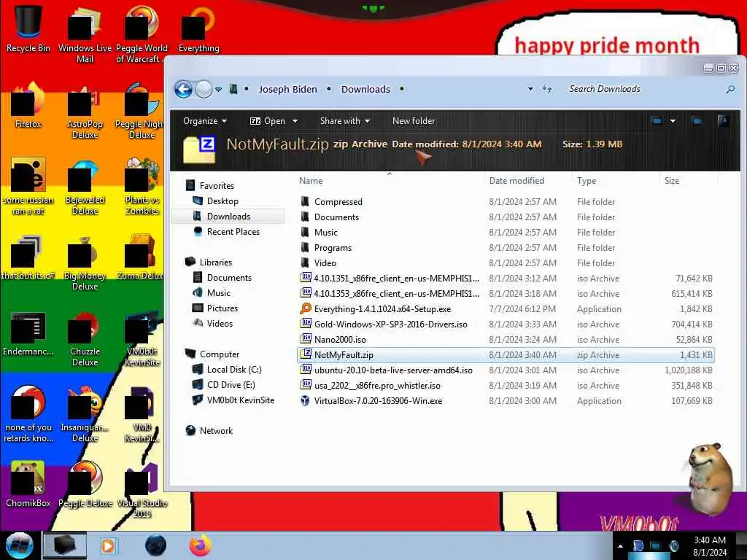Click Bejeweled Deluxe desktop icon
747x560 pixels.
point(85,187)
